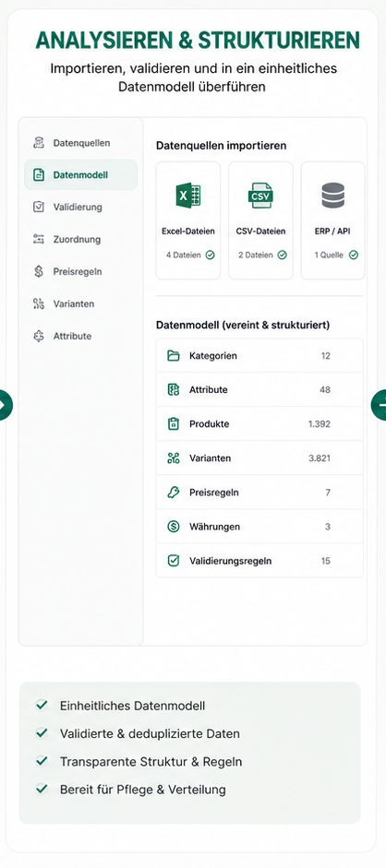The height and width of the screenshot is (868, 386).
Task: Open the Produkte row with 1.392
Action: point(259,424)
